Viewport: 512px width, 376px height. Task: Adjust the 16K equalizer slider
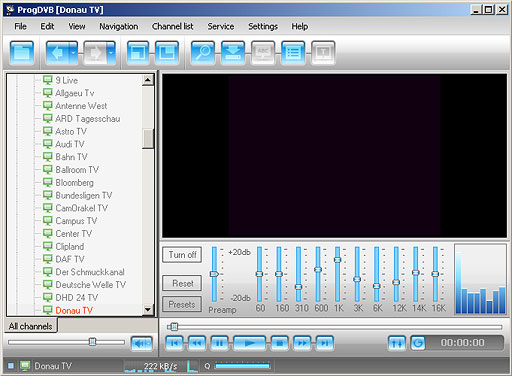coord(435,274)
